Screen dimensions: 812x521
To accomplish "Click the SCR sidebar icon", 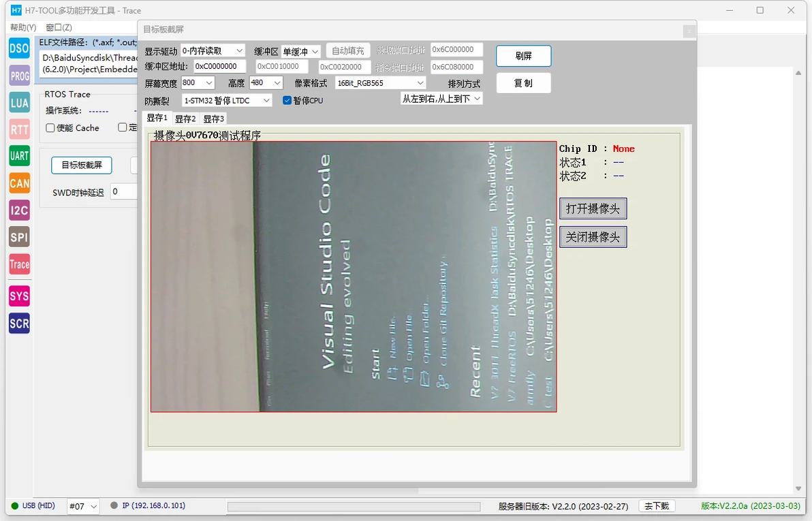I will coord(19,323).
